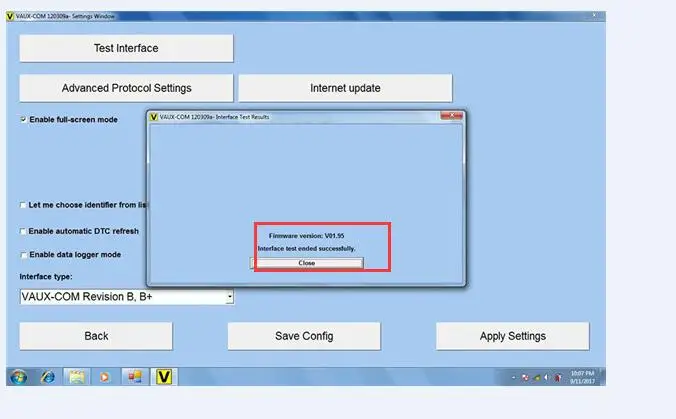Click the red X of Interface Test Results window
Image resolution: width=676 pixels, height=419 pixels.
point(451,116)
